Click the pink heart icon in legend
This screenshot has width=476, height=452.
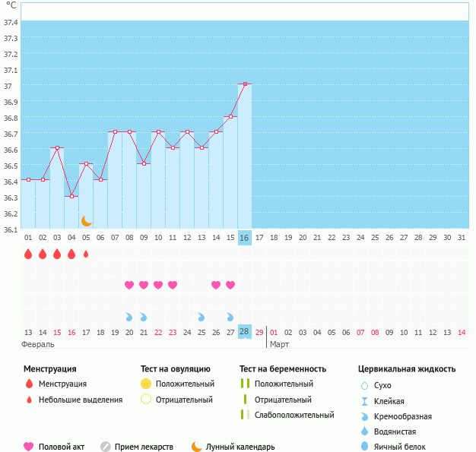29,447
